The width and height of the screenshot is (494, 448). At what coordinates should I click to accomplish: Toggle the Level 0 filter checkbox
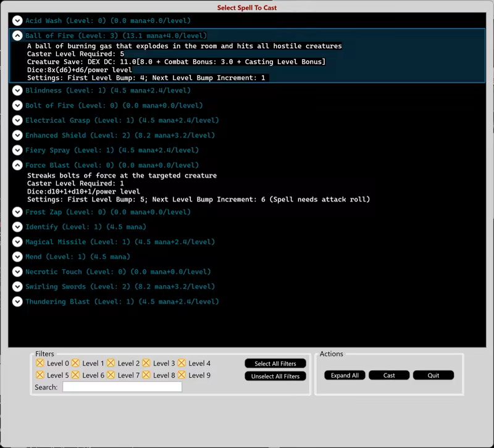(x=40, y=363)
